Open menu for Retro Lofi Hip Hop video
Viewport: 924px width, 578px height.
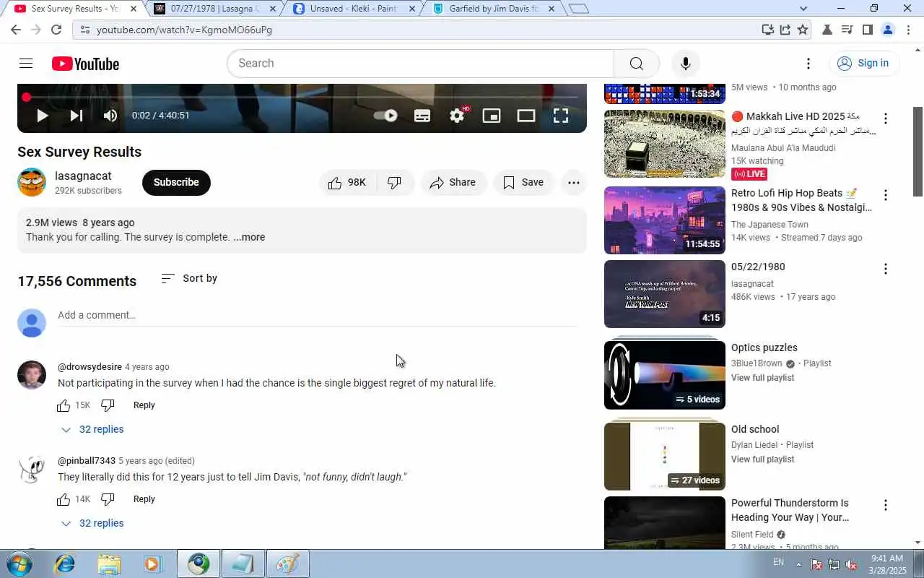[x=886, y=195]
